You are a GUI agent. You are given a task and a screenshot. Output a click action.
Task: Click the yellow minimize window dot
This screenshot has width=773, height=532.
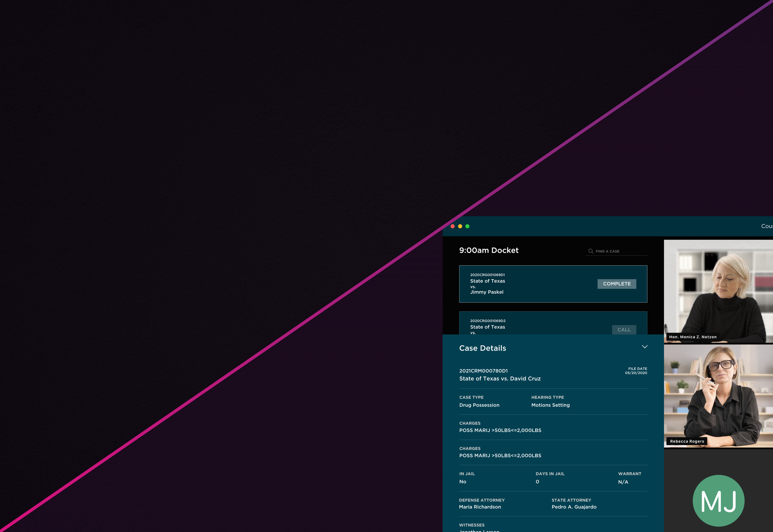coord(460,226)
